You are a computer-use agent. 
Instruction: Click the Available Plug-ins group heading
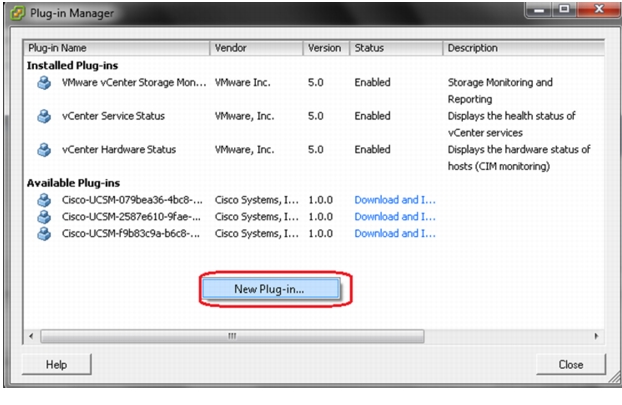pyautogui.click(x=73, y=183)
